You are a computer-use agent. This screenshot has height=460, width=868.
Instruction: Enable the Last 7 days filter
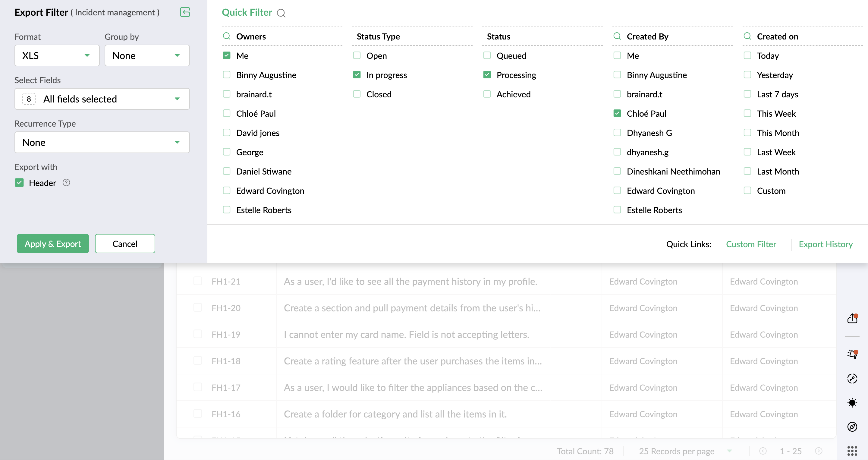(x=747, y=94)
